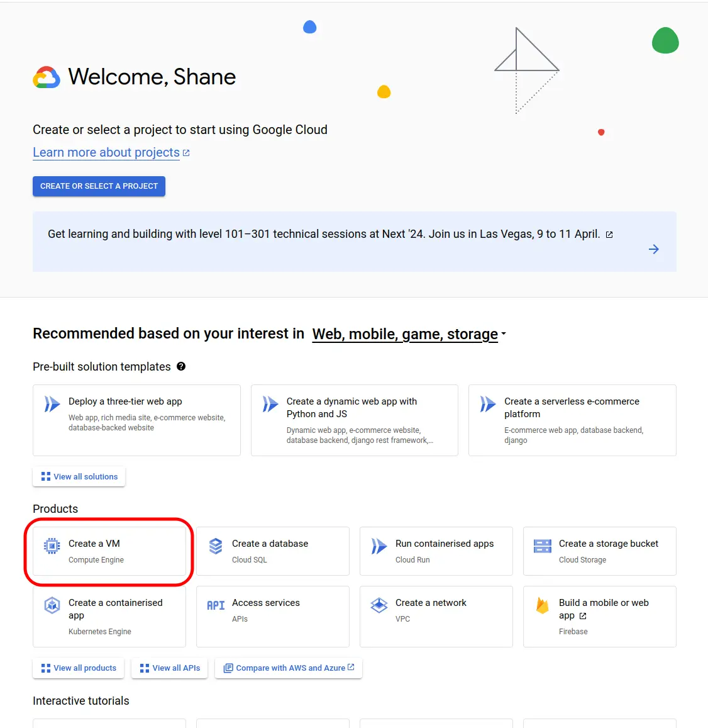
Task: Click the grid icon in View all solutions
Action: coord(45,476)
